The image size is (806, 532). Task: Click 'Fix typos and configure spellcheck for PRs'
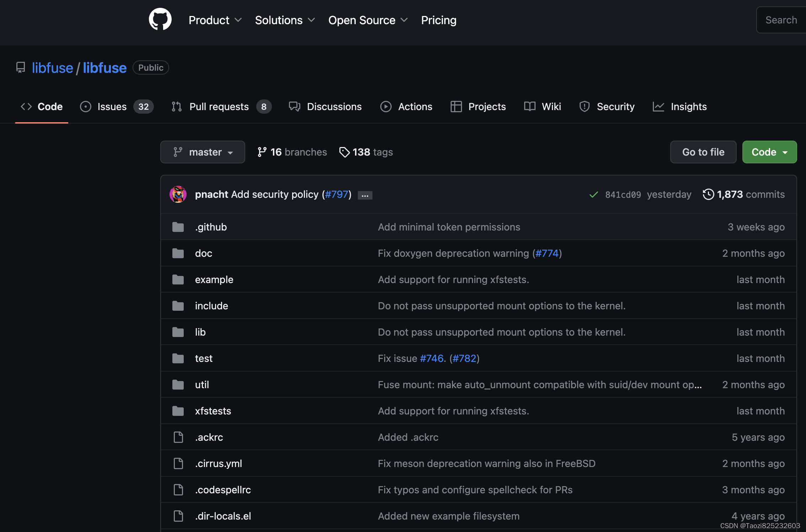coord(475,490)
